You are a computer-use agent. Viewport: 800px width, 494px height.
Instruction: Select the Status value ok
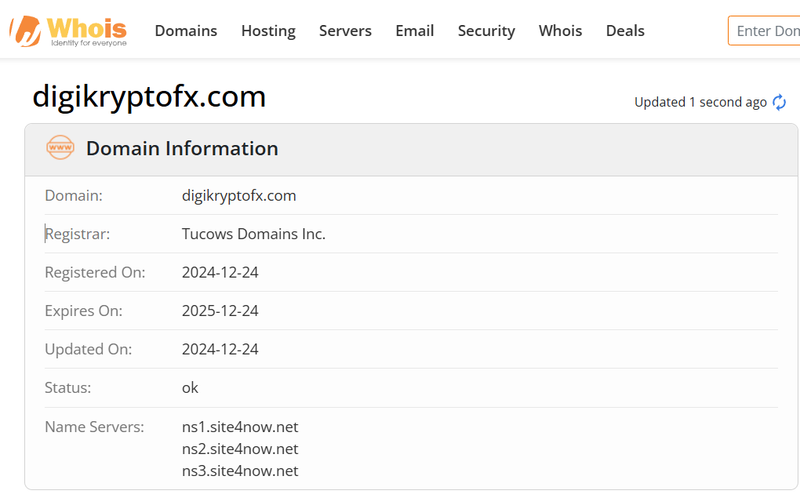point(190,388)
